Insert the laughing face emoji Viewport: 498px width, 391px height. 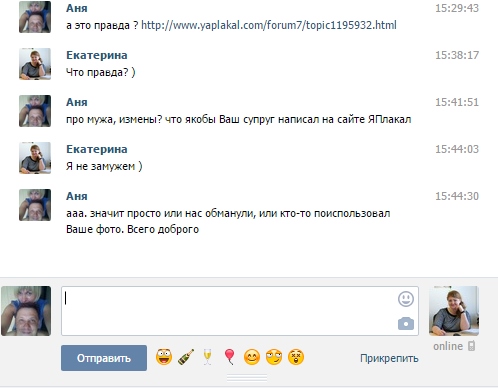[x=164, y=357]
